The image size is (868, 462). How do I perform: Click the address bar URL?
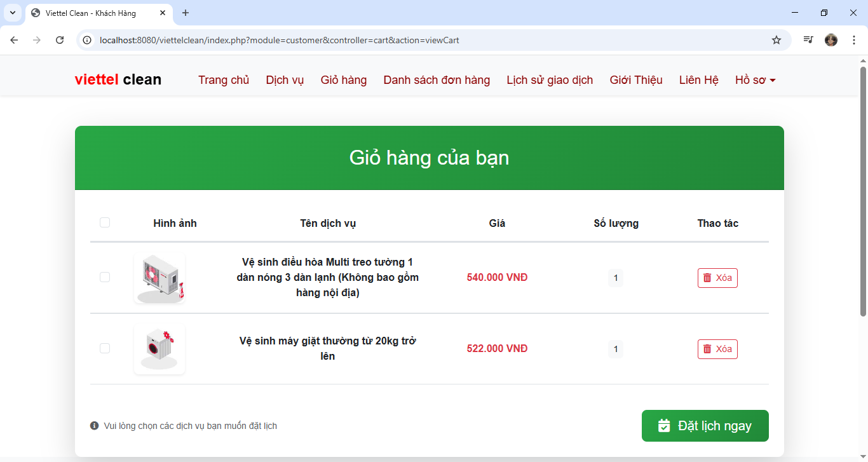tap(280, 40)
